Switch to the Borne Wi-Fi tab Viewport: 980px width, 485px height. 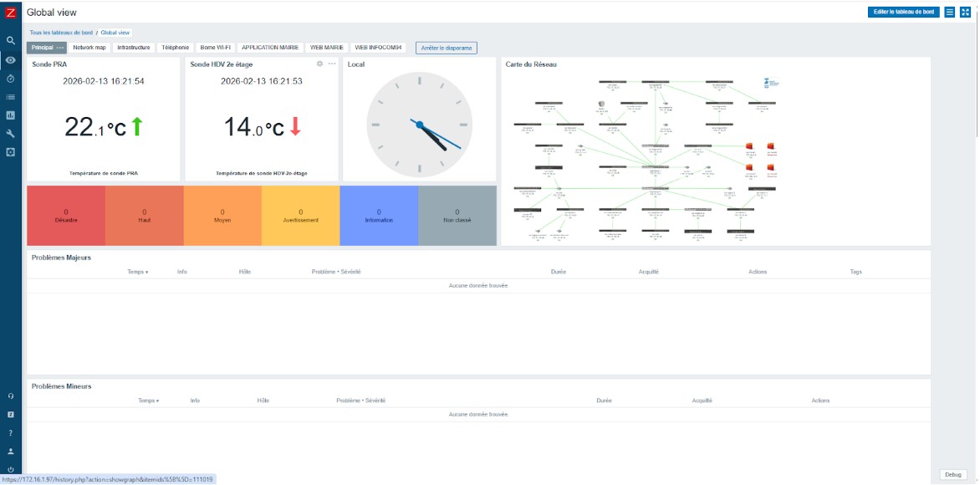click(x=216, y=48)
